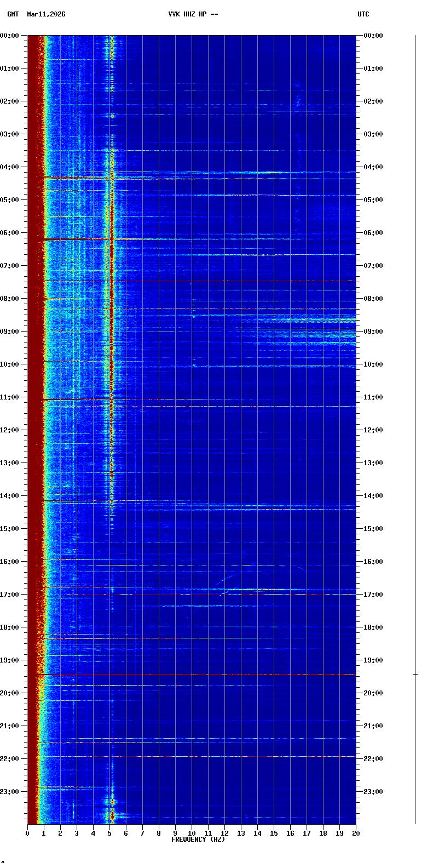Click the 09:00 label on right time axis
Viewport: 439px width, 868px height.
pyautogui.click(x=373, y=332)
